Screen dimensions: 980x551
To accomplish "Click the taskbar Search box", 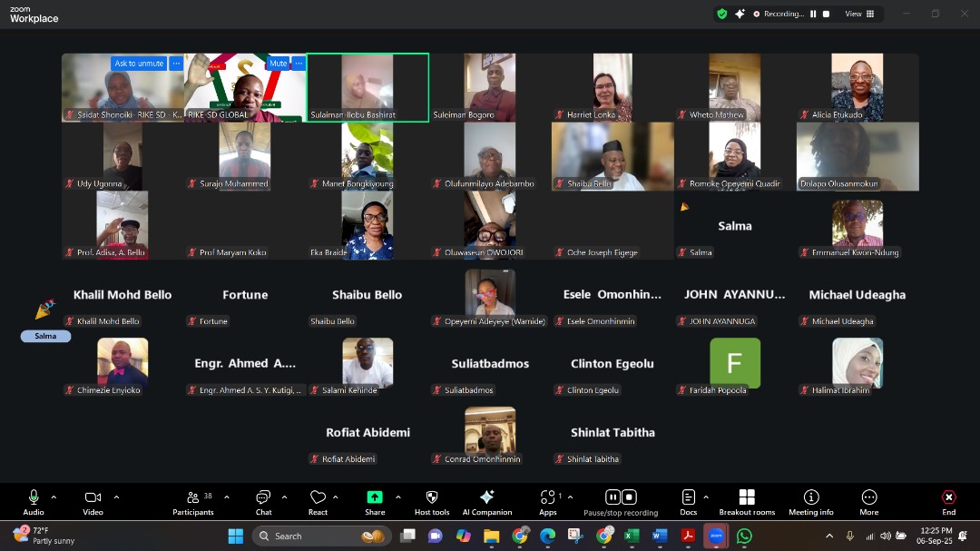I will [x=321, y=536].
